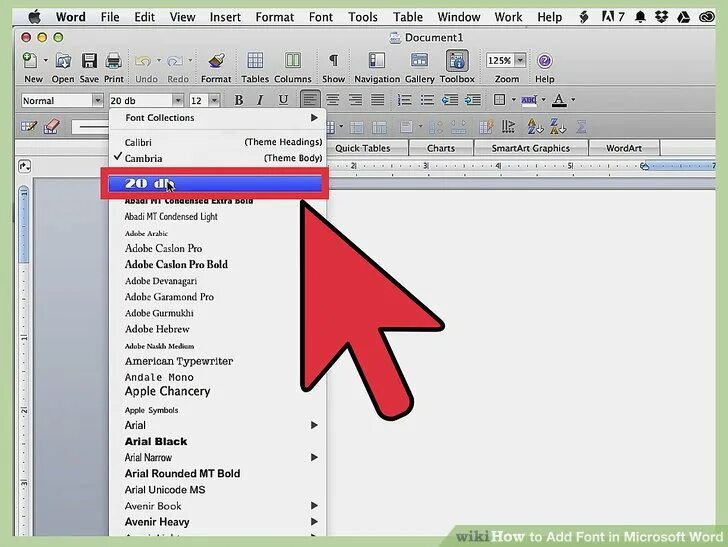
Task: Select Justify paragraph alignment
Action: [377, 100]
